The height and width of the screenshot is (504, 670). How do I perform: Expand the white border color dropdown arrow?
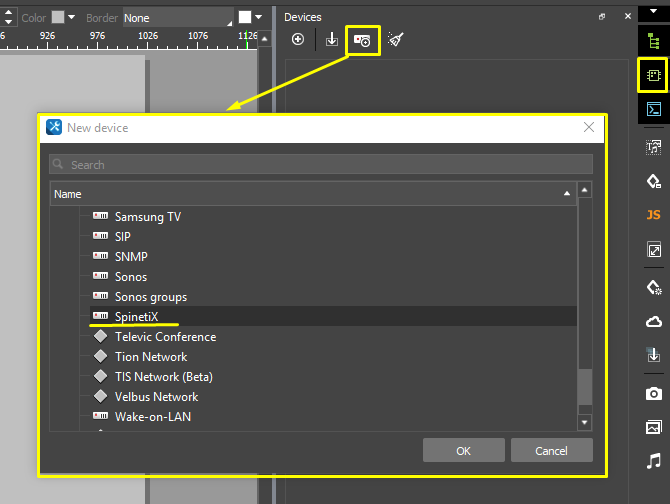[258, 18]
